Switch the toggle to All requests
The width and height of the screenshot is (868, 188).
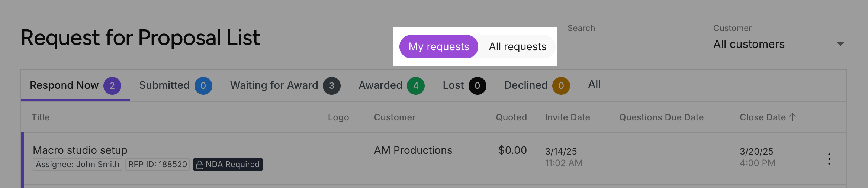tap(517, 46)
